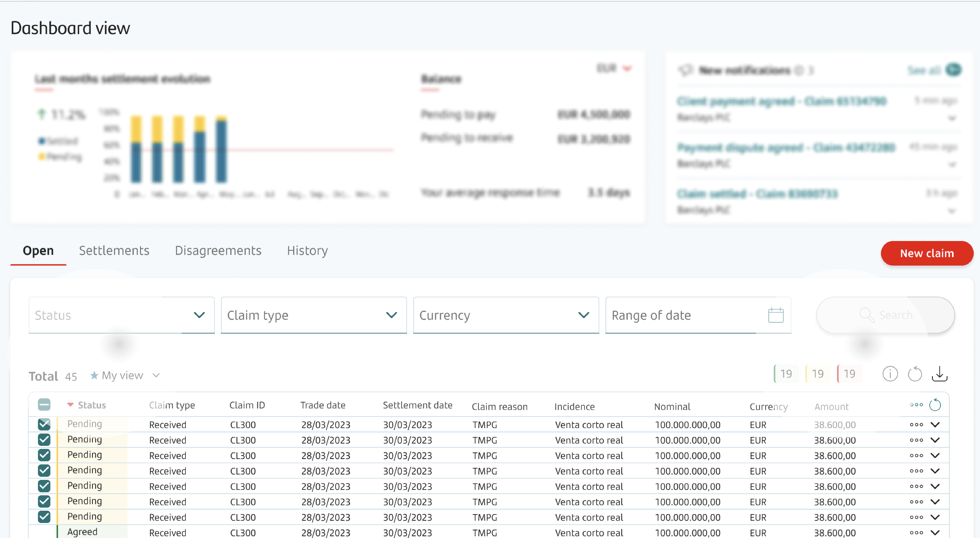Select the Open tab
Screen dimensions: 980x538
[38, 251]
